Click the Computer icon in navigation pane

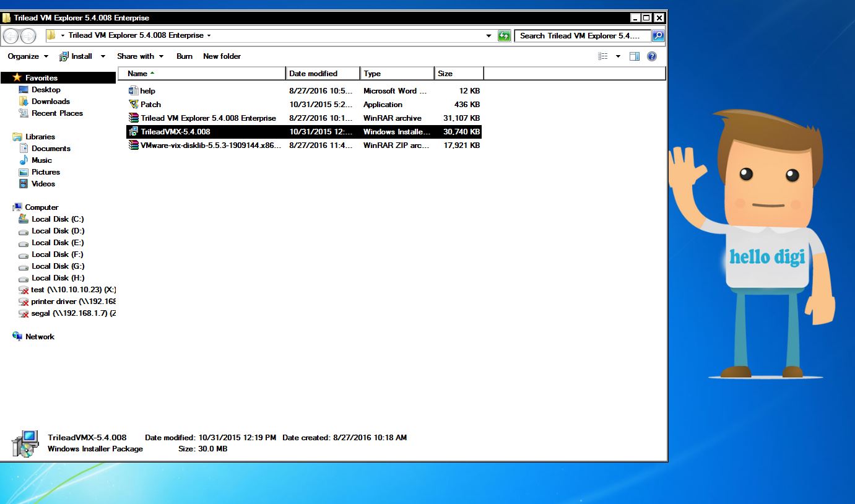click(x=17, y=207)
